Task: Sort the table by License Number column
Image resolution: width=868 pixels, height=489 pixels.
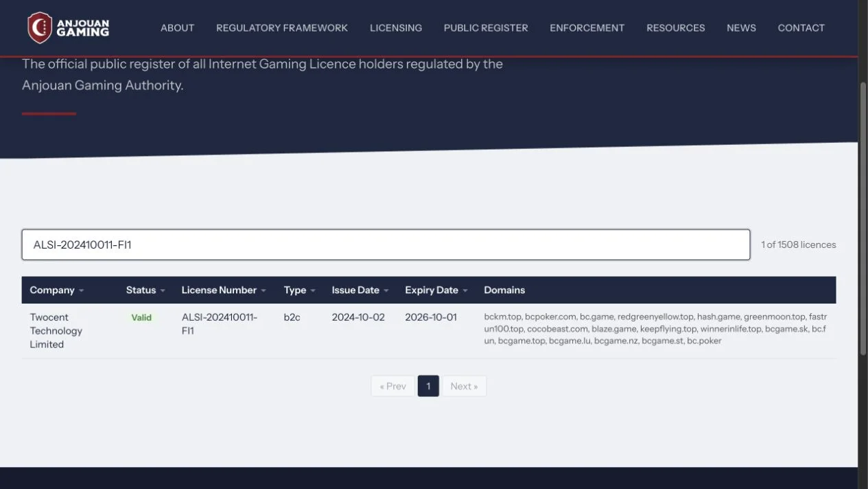Action: tap(224, 290)
